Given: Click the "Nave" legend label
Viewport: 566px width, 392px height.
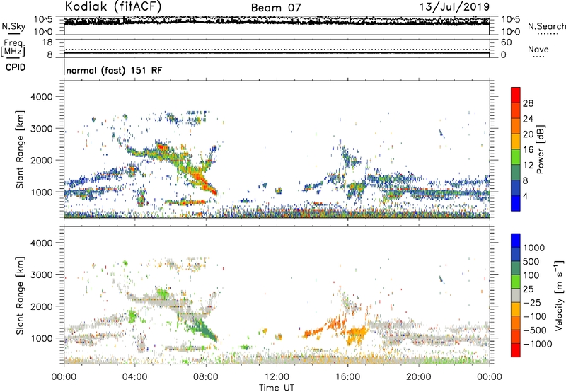Looking at the screenshot, I should [x=538, y=49].
